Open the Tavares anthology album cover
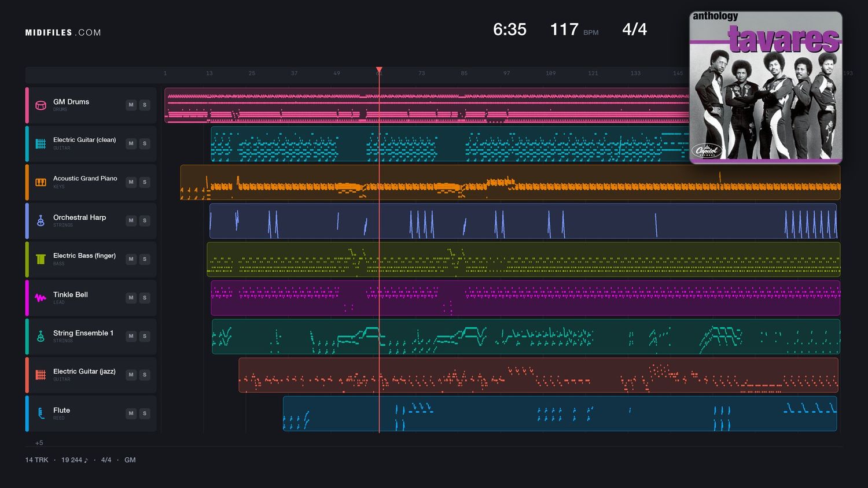This screenshot has height=488, width=868. tap(766, 87)
